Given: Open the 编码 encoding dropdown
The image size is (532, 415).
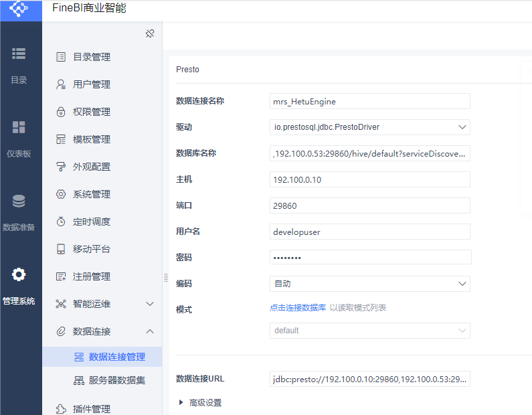Looking at the screenshot, I should (x=370, y=284).
